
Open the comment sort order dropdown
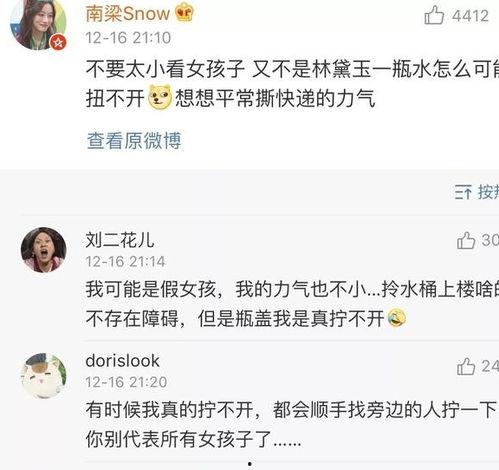pyautogui.click(x=477, y=192)
